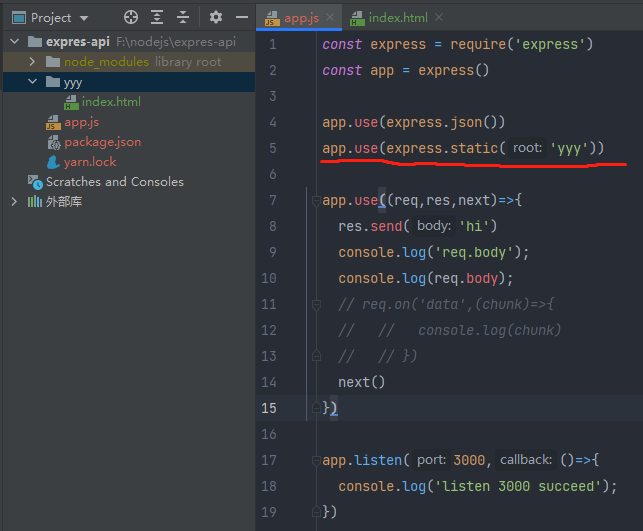Click the node_modules folder icon
The image size is (643, 531).
53,62
